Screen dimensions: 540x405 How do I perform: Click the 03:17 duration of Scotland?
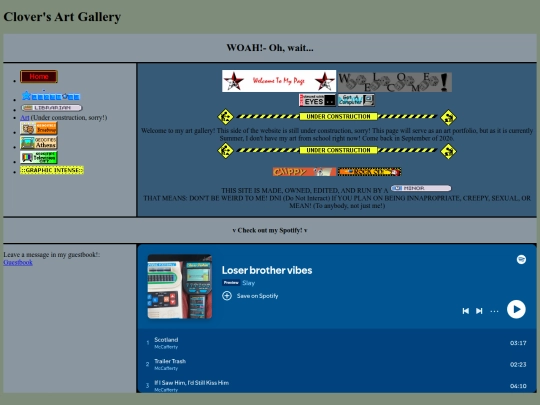point(518,343)
